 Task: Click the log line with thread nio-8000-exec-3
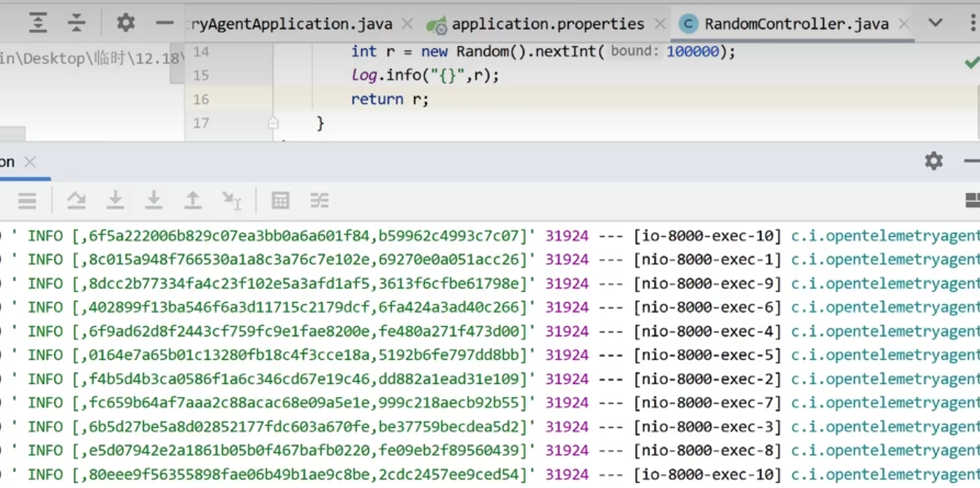(x=490, y=427)
